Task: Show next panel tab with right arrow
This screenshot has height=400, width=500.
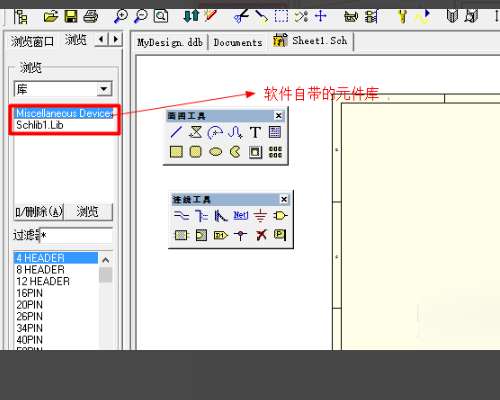Action: [x=116, y=40]
